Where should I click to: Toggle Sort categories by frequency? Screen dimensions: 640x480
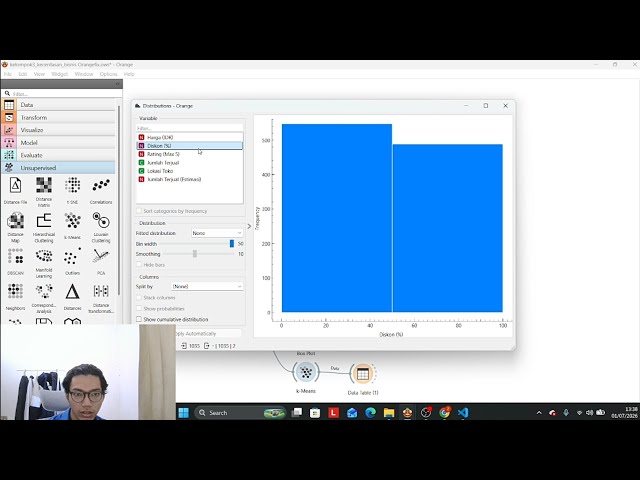(x=139, y=211)
